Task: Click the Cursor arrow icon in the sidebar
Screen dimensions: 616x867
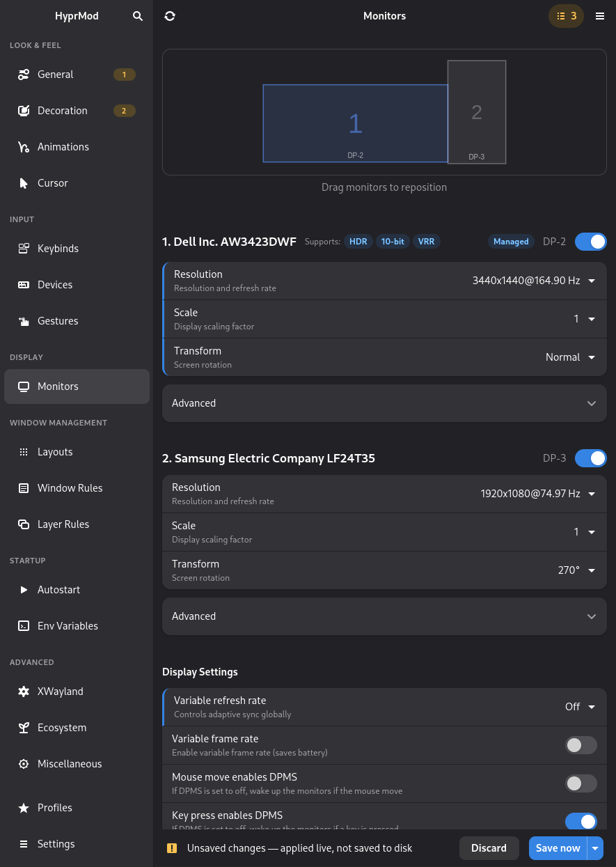Action: (x=24, y=183)
